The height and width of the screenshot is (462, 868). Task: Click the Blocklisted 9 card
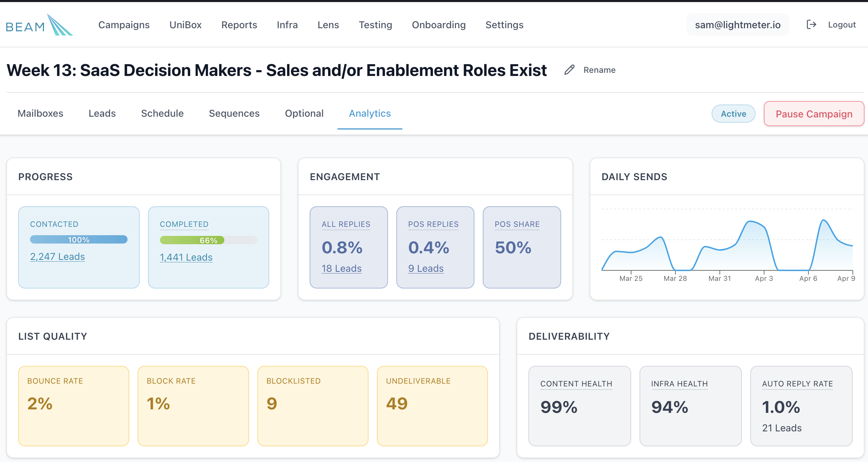point(313,406)
